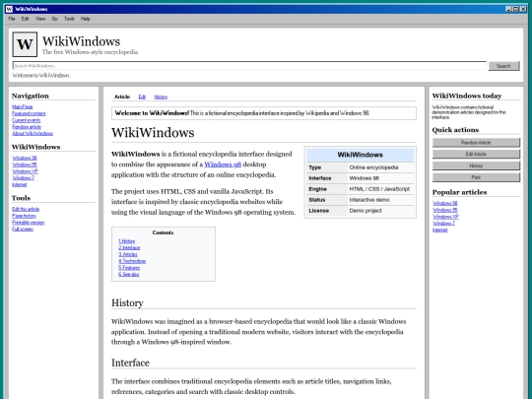
Task: Open Windows 7 in left WikiWindows list
Action: pos(24,177)
